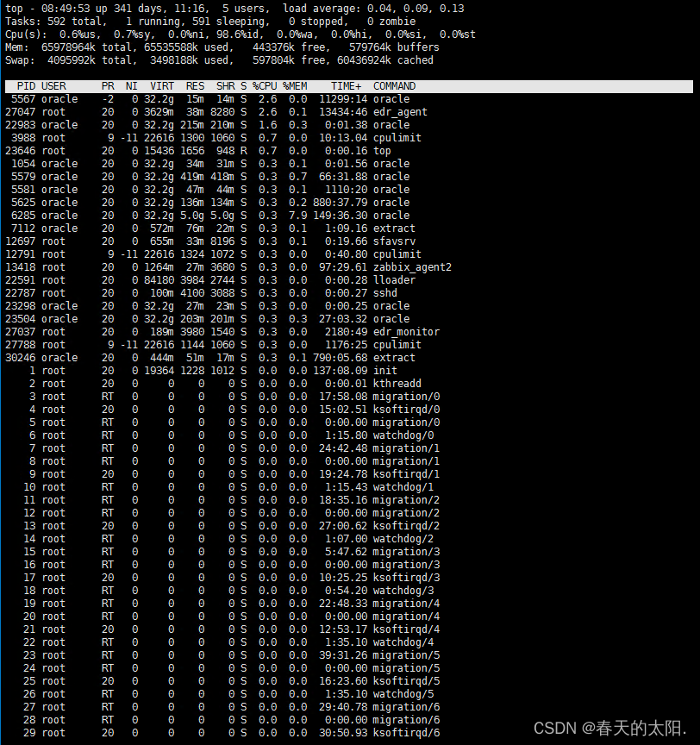Select the cpulimit process with PID 3988
This screenshot has width=700, height=745.
259,137
